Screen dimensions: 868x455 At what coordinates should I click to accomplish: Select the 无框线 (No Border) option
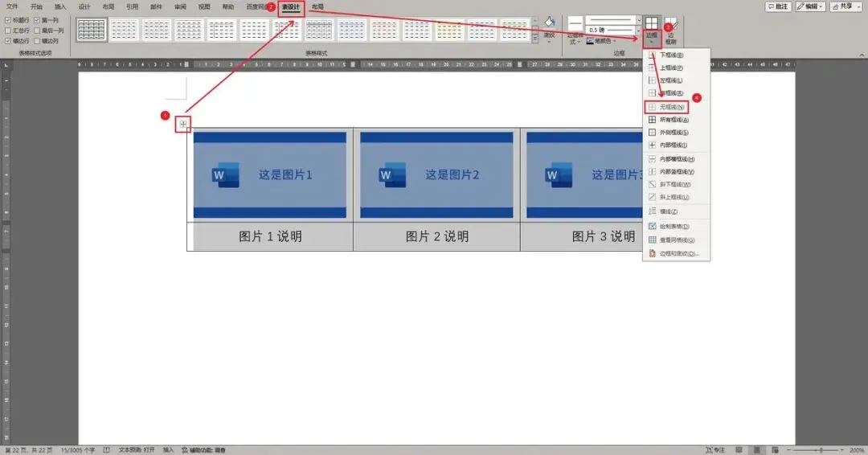point(666,107)
